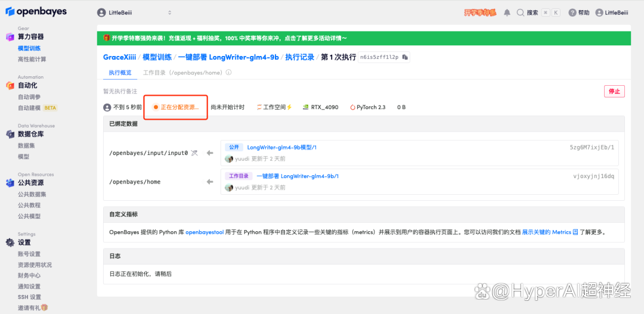The width and height of the screenshot is (644, 314).
Task: Click the 工作空间 lightning icon
Action: click(289, 107)
